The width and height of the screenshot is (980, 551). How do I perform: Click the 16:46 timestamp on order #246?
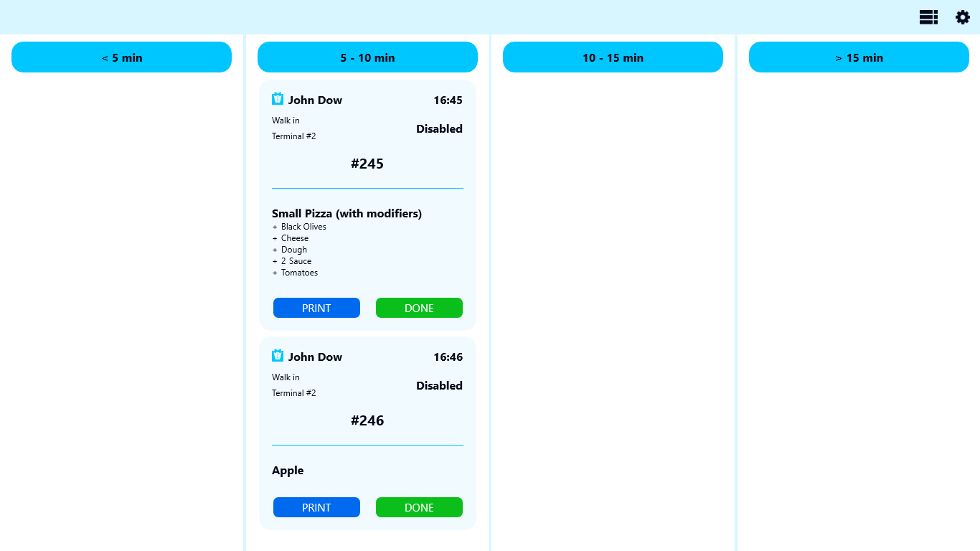pos(448,357)
